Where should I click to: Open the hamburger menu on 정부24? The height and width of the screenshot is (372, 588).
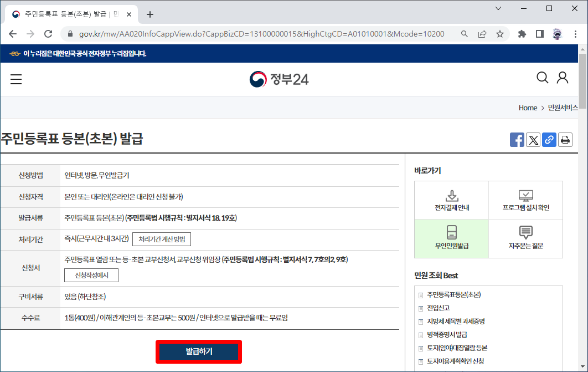16,79
